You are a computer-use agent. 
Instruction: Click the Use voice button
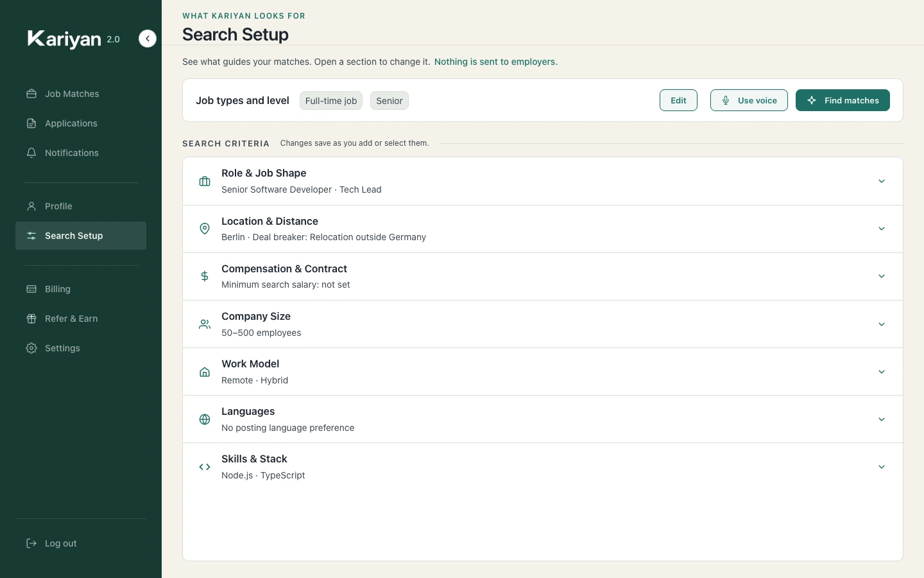pos(749,100)
